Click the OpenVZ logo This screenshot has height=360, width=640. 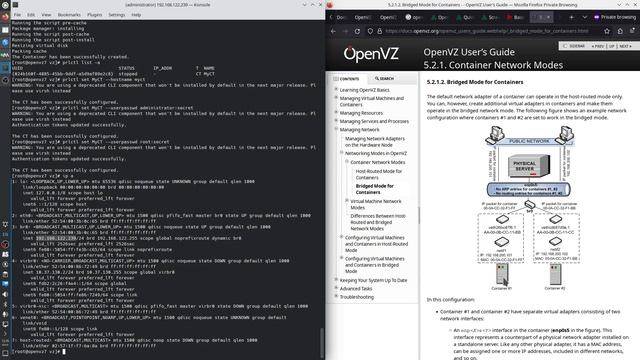(x=371, y=53)
